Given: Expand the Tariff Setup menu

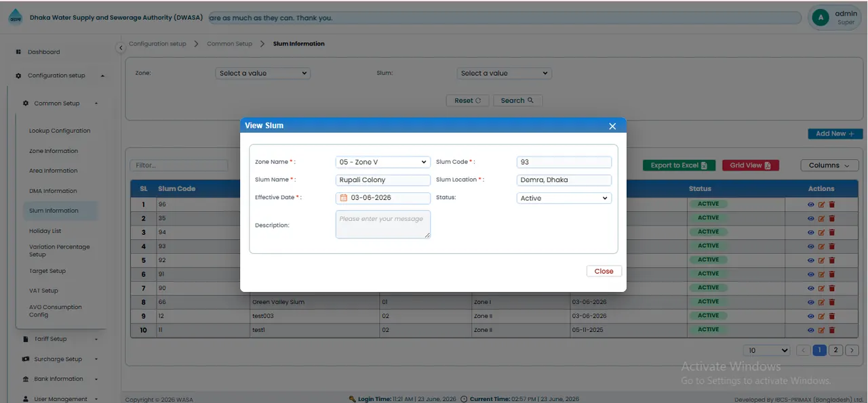Looking at the screenshot, I should click(60, 339).
